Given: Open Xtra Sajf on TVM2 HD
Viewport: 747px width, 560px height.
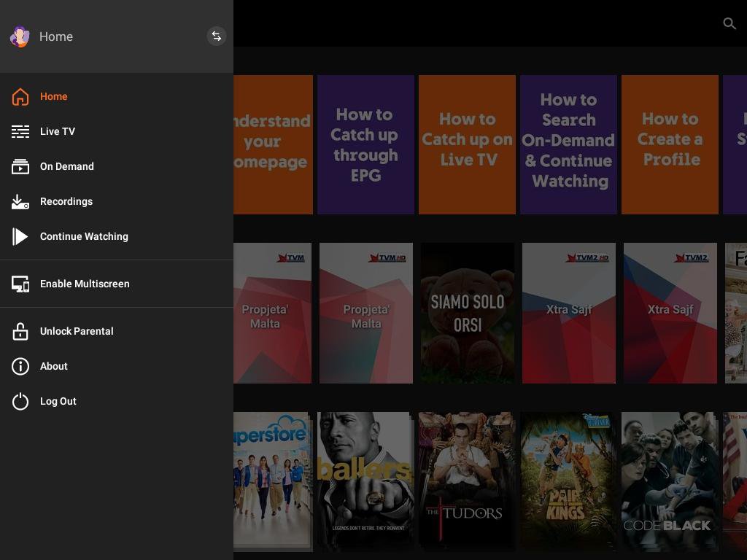Looking at the screenshot, I should pyautogui.click(x=569, y=313).
